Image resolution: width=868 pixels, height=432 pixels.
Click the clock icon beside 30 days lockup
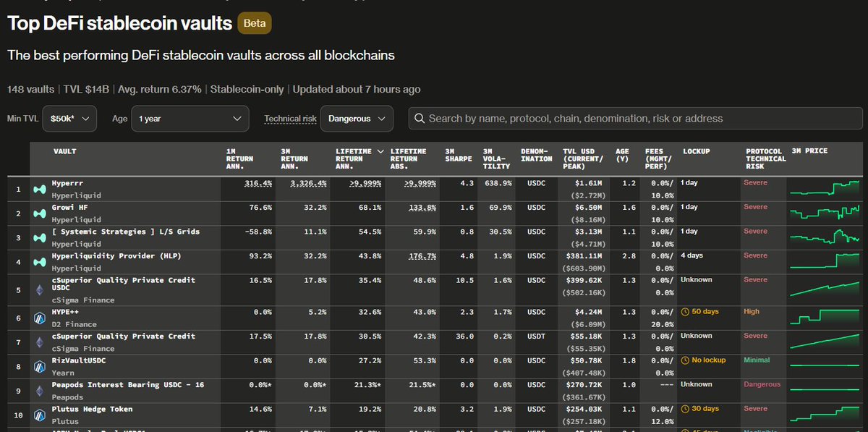686,408
